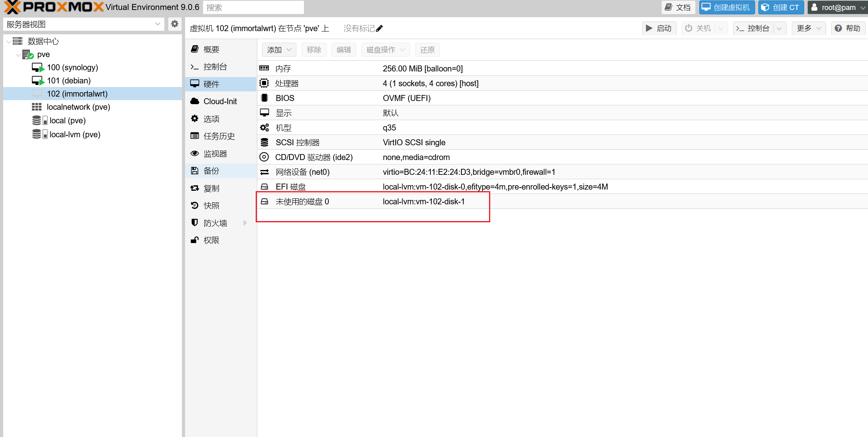Screen dimensions: 868x437
Task: Open the 任务历史 task history tab
Action: (x=221, y=136)
